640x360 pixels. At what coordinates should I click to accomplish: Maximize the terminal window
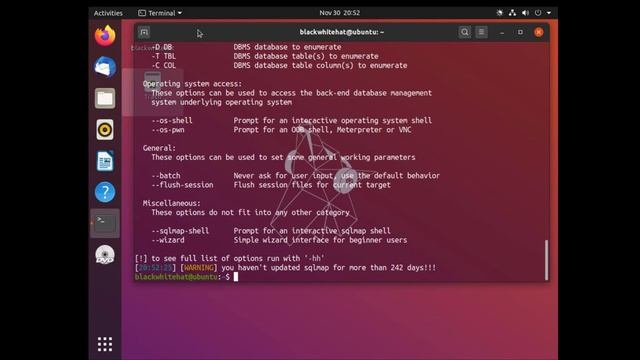click(x=520, y=32)
